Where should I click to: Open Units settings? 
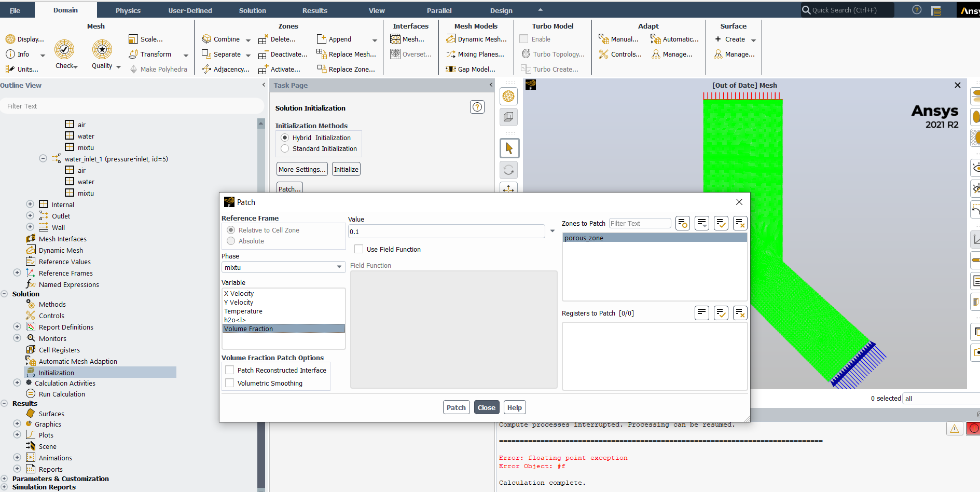22,69
